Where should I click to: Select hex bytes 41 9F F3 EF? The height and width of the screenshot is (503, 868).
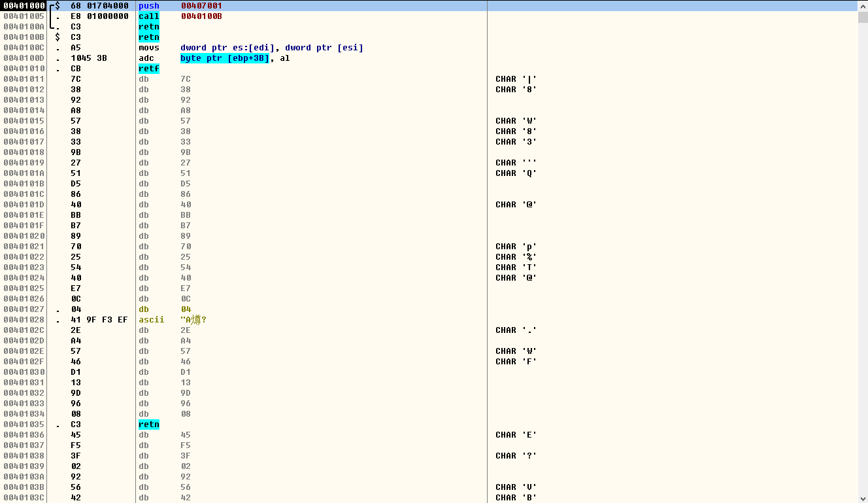(x=99, y=320)
